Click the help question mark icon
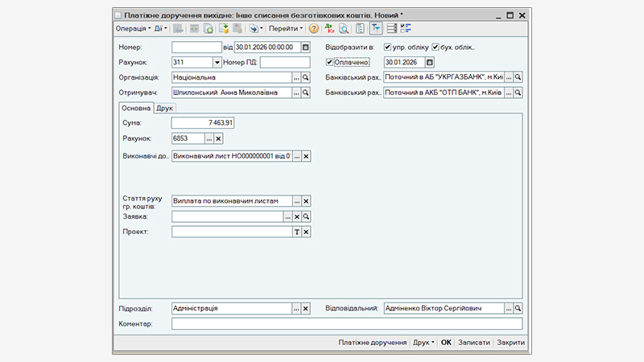 (314, 29)
